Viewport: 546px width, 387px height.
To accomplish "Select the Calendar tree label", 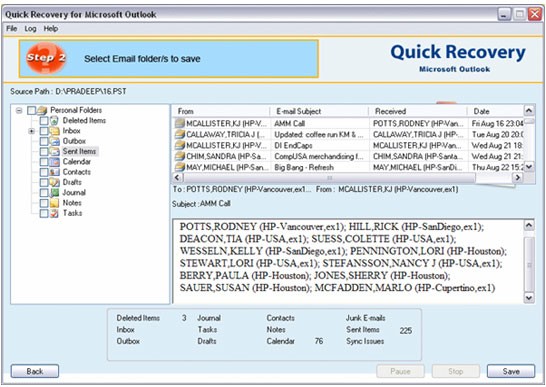I will [77, 162].
